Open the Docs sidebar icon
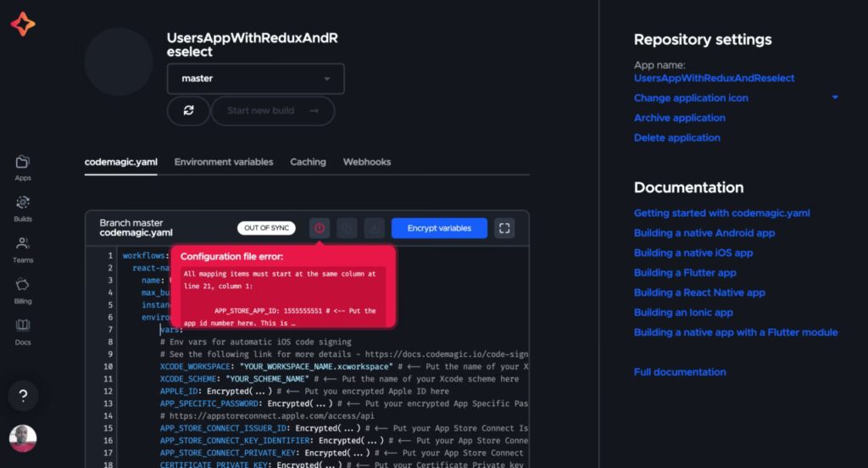This screenshot has height=468, width=868. [x=23, y=330]
